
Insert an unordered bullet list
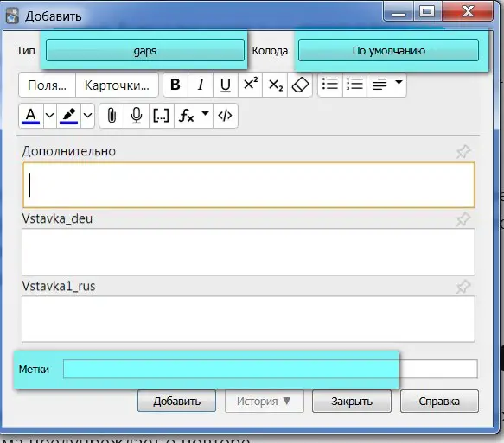coord(330,85)
